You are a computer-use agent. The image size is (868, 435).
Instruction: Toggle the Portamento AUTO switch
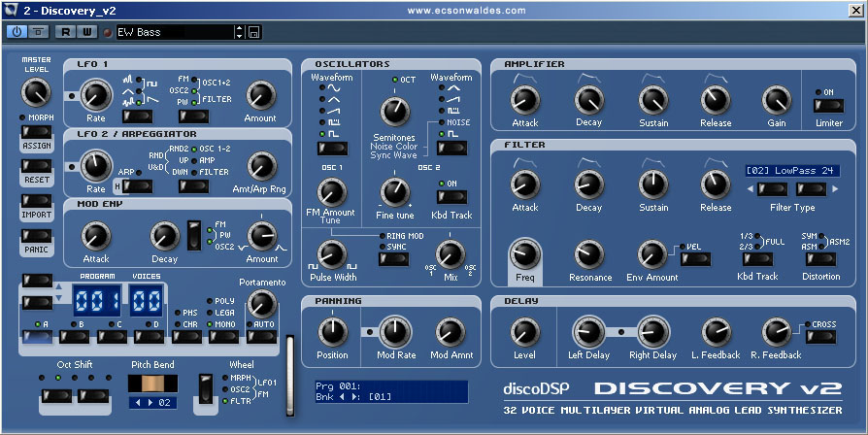pos(262,337)
